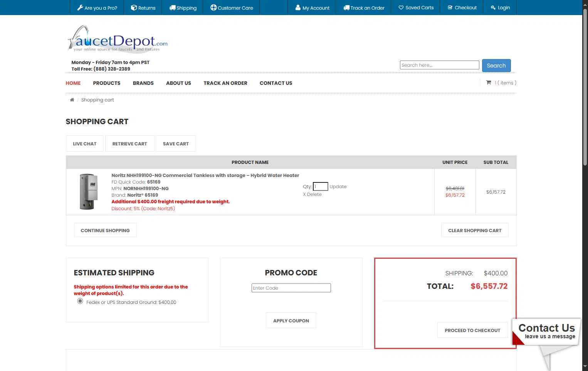Open the FaucetDepot.com logo homepage
The image size is (588, 371).
coord(118,39)
